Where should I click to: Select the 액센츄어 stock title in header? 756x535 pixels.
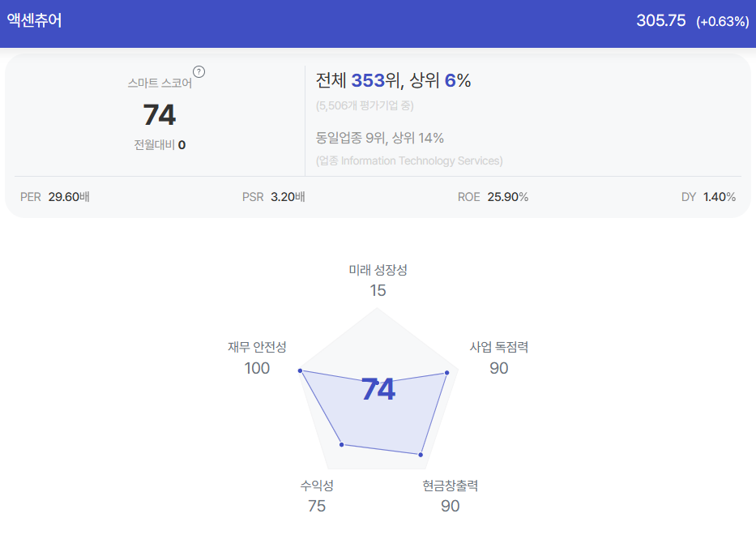tap(34, 20)
